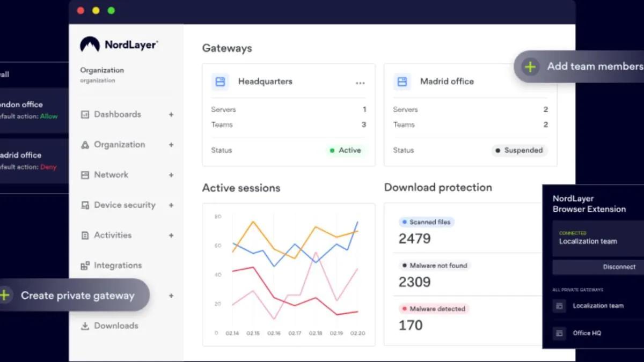Expand the plus next to Create private gateway
Screen dimensions: 644x362
pyautogui.click(x=171, y=295)
